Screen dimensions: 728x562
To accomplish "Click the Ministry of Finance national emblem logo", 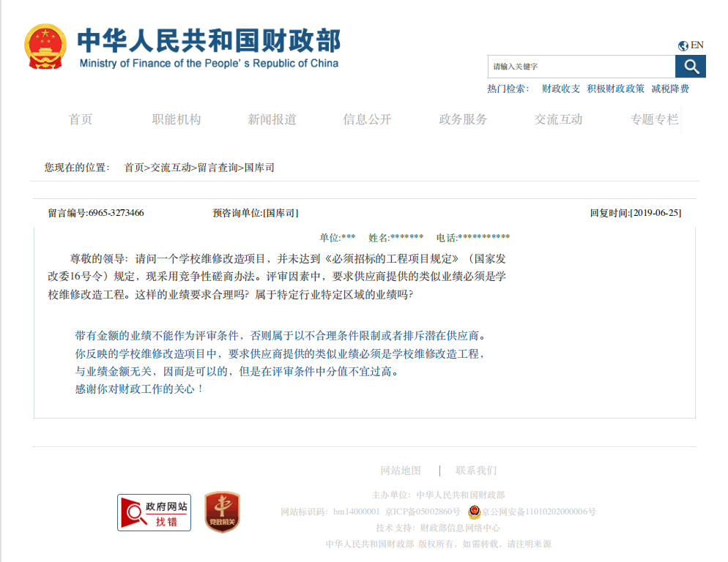I will tap(45, 45).
